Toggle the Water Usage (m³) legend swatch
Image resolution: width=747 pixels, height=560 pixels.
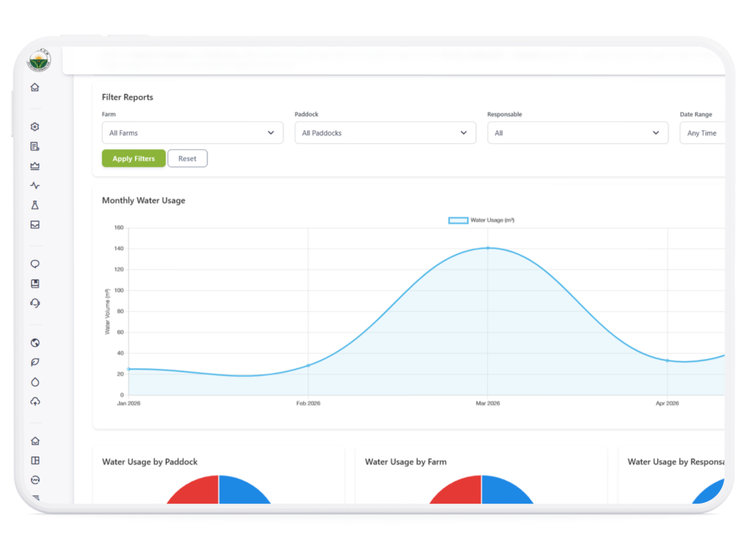tap(458, 220)
